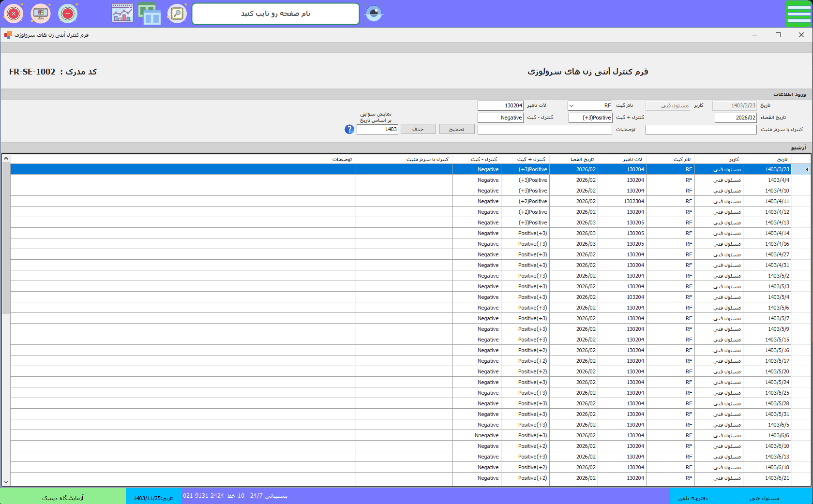Screen dimensions: 813x504
Task: Click the blue question mark help icon
Action: click(x=349, y=130)
